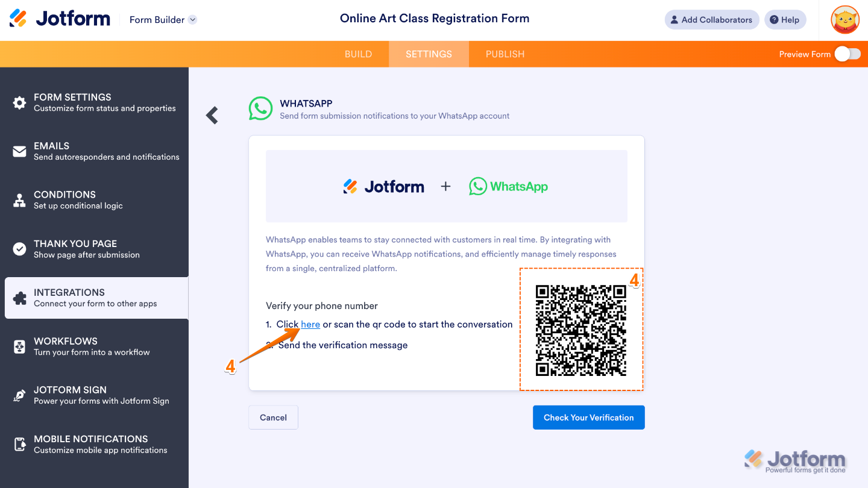The image size is (868, 488).
Task: Open the user avatar profile menu
Action: (845, 20)
